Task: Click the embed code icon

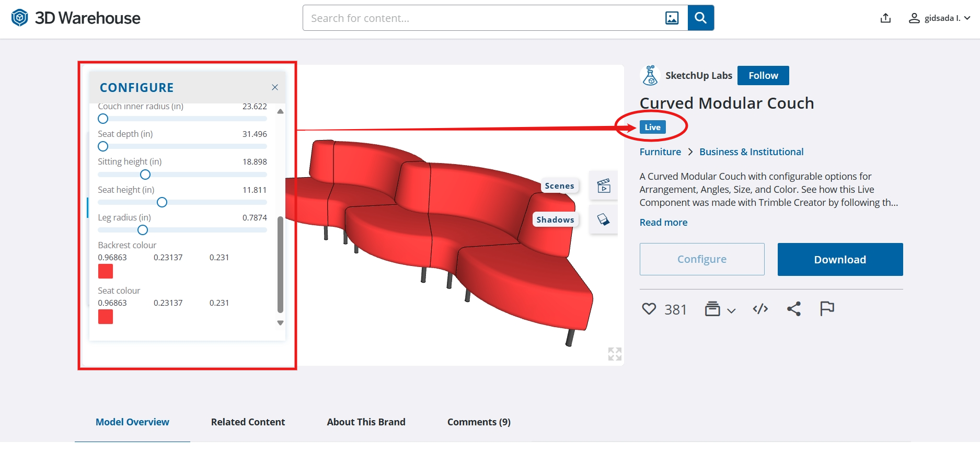Action: (760, 309)
